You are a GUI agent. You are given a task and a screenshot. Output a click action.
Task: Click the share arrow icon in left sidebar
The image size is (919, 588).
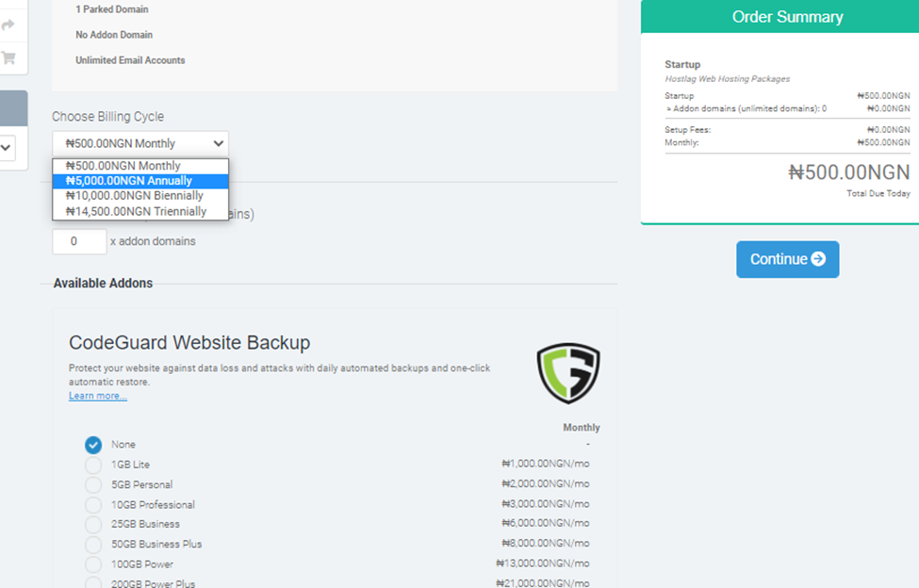click(8, 25)
